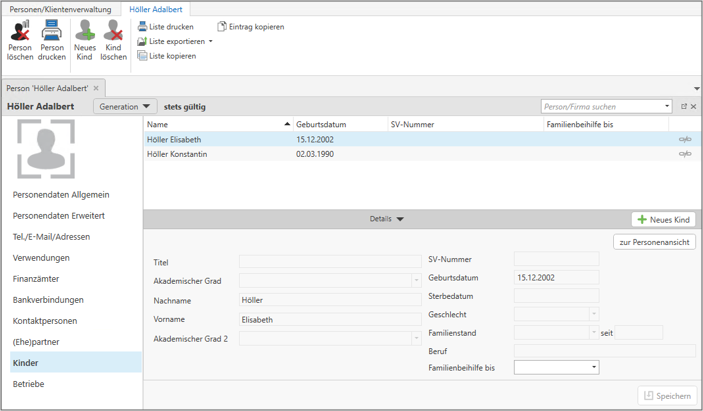The height and width of the screenshot is (411, 703).
Task: Click the Liste kopieren icon
Action: pos(142,56)
